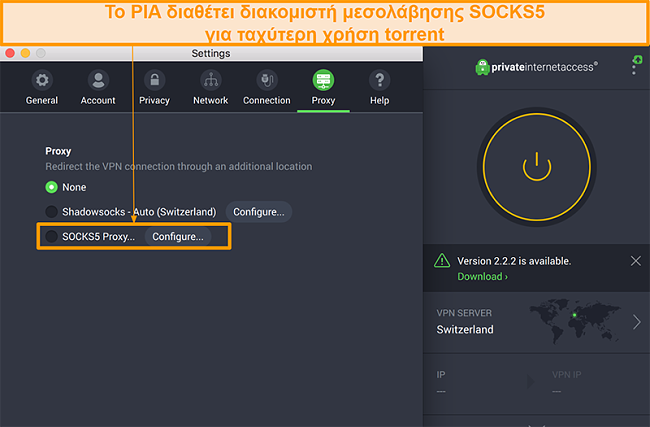
Task: Select the Shadowsocks proxy radio button
Action: tap(51, 212)
